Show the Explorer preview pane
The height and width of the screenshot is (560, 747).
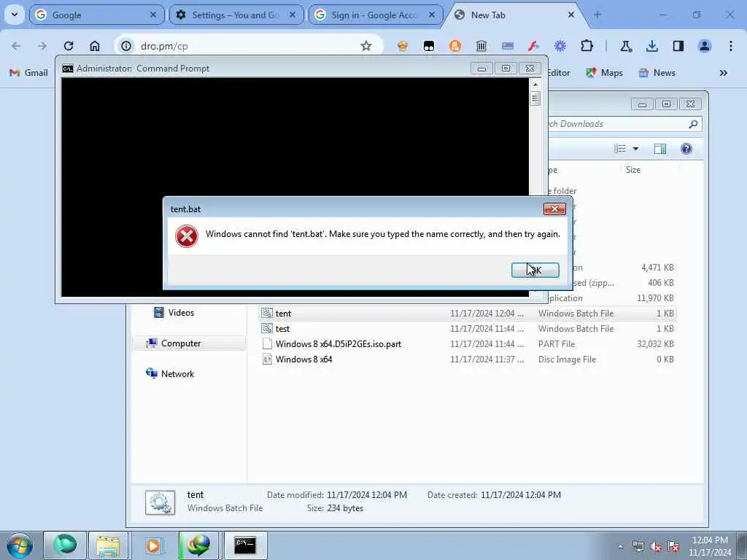tap(659, 149)
